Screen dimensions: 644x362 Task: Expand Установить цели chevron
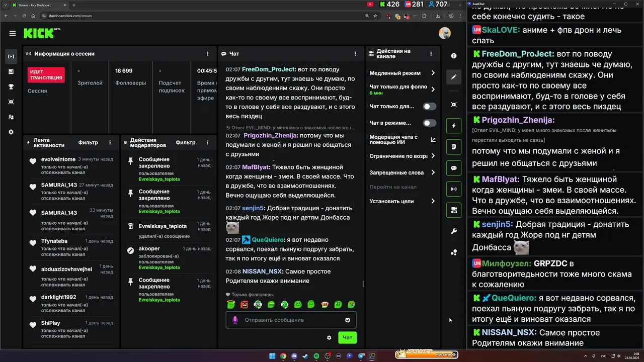pyautogui.click(x=433, y=201)
